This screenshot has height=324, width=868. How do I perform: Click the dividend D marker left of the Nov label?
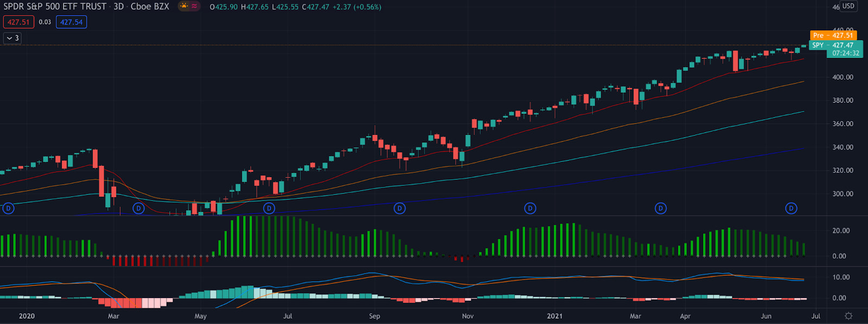[x=400, y=208]
